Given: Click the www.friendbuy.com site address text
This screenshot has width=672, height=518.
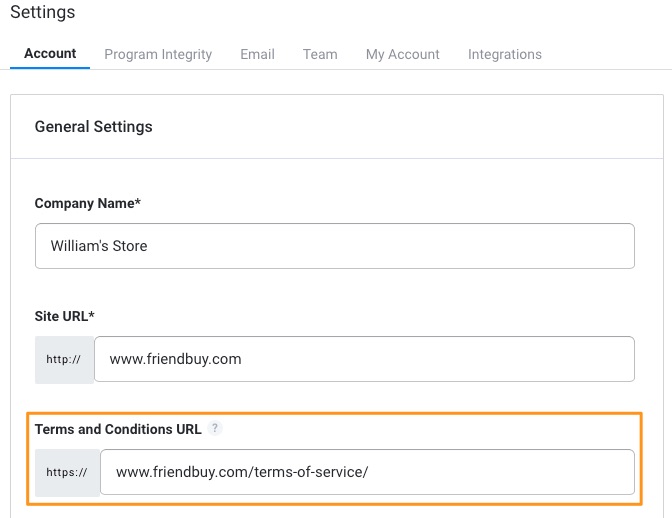Looking at the screenshot, I should [x=175, y=359].
